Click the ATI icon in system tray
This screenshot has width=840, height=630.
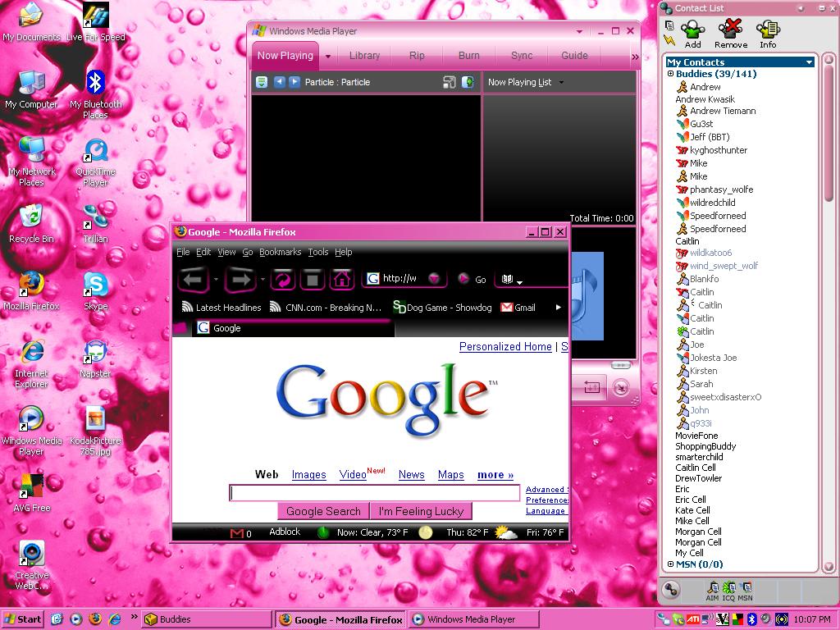click(692, 619)
